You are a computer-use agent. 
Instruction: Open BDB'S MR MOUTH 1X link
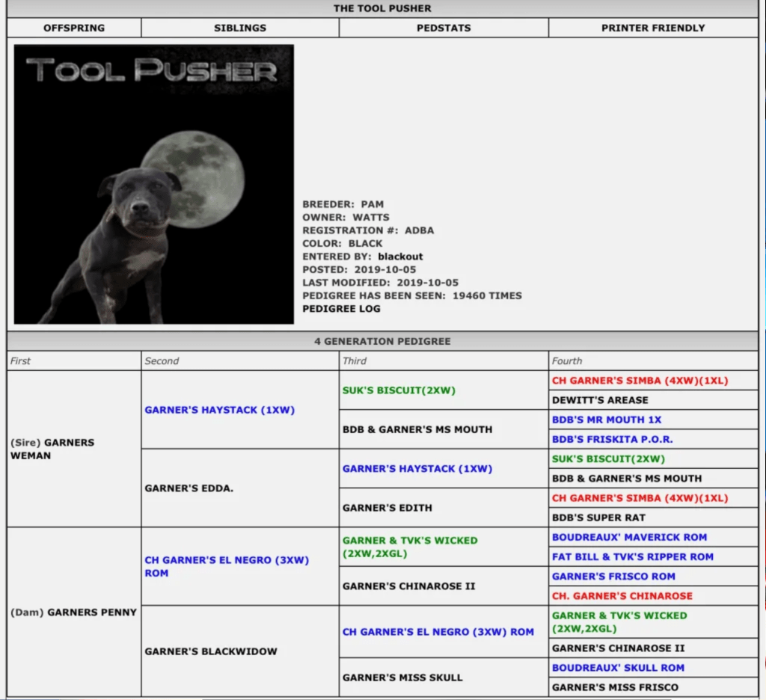tap(607, 420)
